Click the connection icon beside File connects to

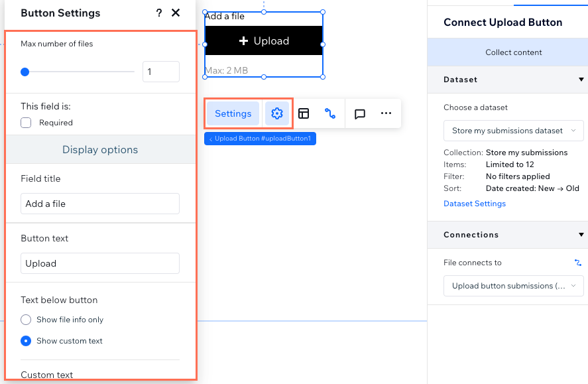[x=578, y=263]
